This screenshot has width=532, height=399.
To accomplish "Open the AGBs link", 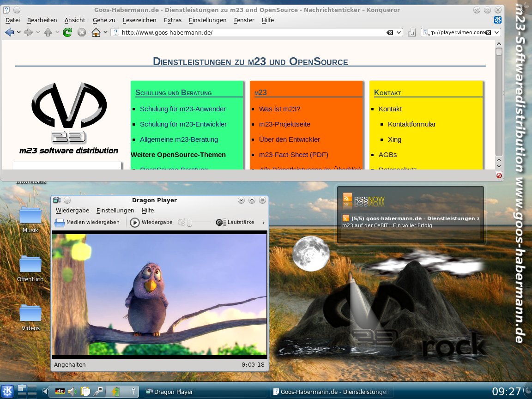I will 388,155.
